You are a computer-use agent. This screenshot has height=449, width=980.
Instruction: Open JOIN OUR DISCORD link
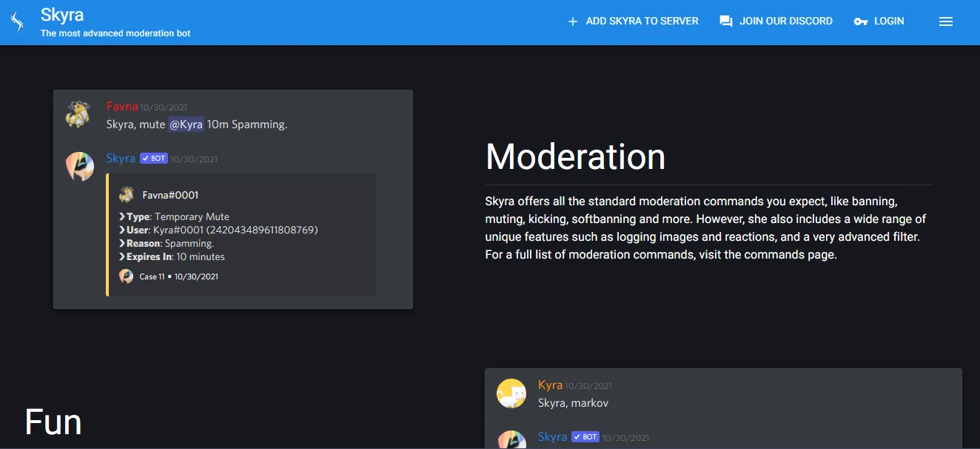776,21
